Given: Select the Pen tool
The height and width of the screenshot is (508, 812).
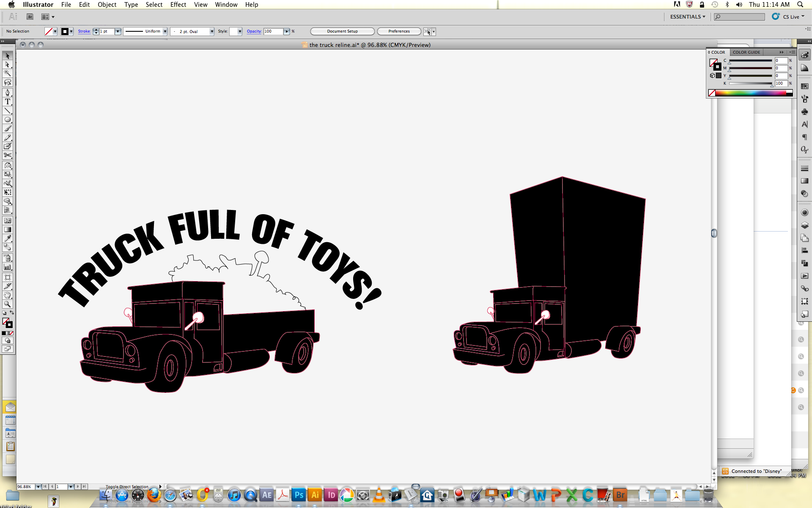Looking at the screenshot, I should 8,93.
